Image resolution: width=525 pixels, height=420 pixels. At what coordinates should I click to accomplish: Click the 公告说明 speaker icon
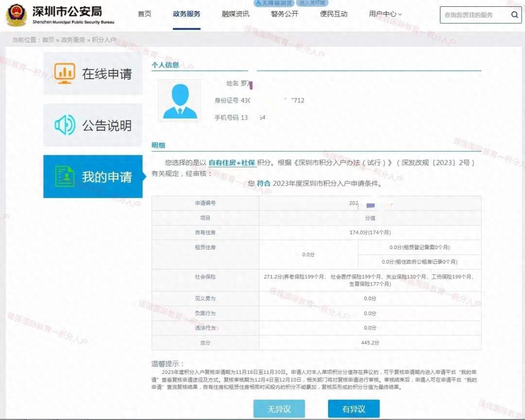pyautogui.click(x=64, y=125)
